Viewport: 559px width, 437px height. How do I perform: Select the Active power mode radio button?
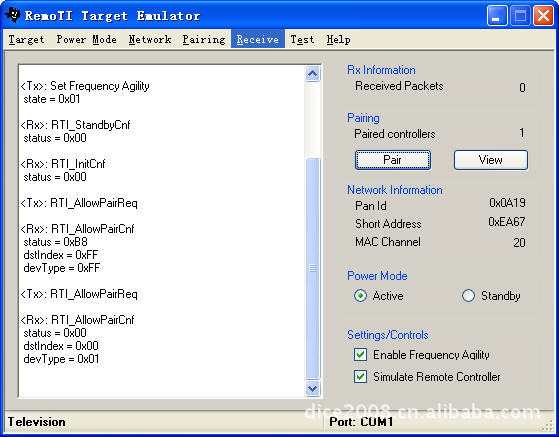pyautogui.click(x=360, y=296)
